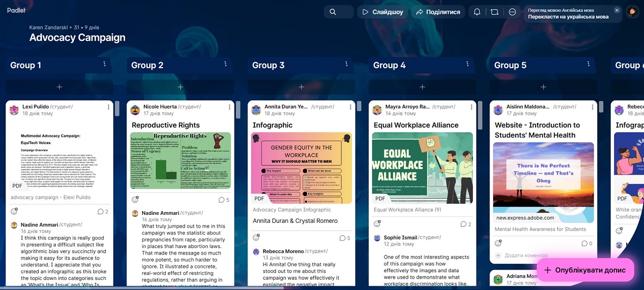The height and width of the screenshot is (290, 644).
Task: Add a post under Group 4
Action: (x=422, y=87)
